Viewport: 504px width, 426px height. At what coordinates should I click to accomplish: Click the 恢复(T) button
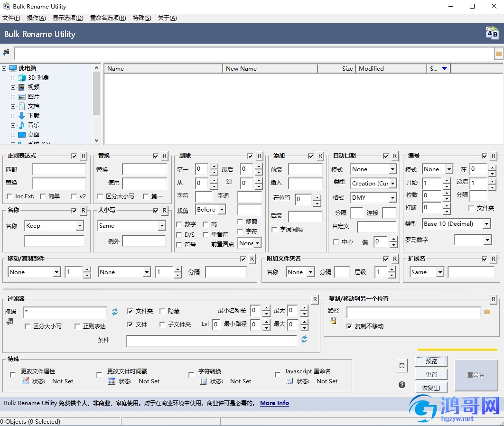431,388
